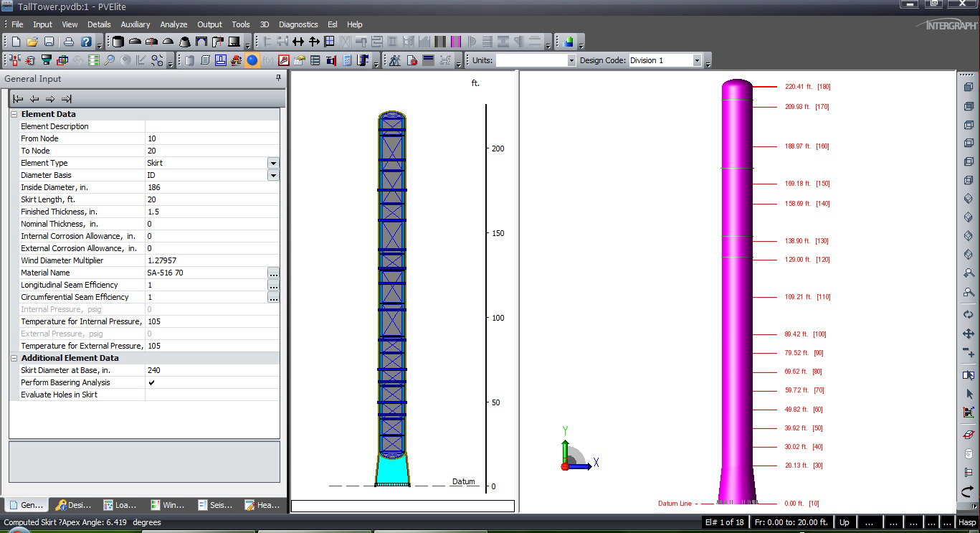Switch to the Load cases tab
The height and width of the screenshot is (533, 980).
coord(120,505)
